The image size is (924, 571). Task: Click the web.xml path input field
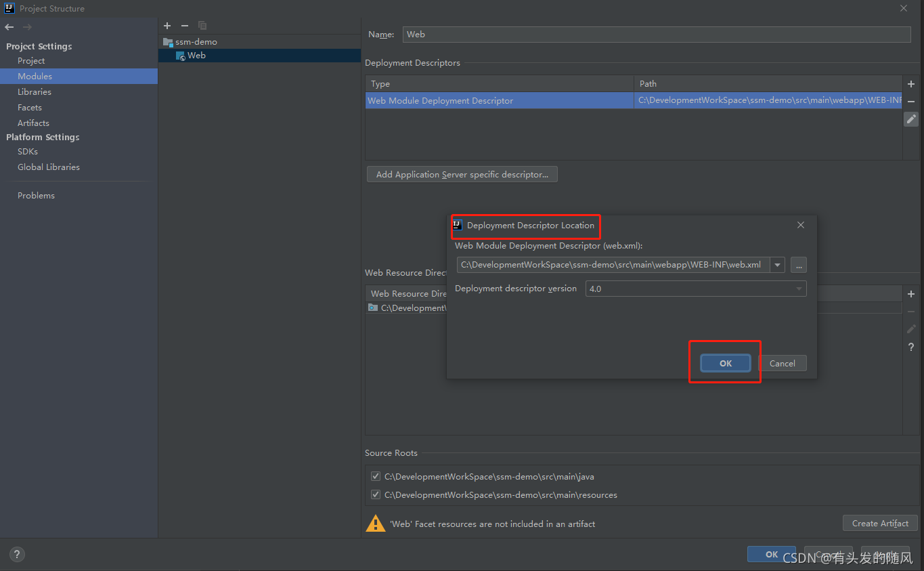pos(613,265)
